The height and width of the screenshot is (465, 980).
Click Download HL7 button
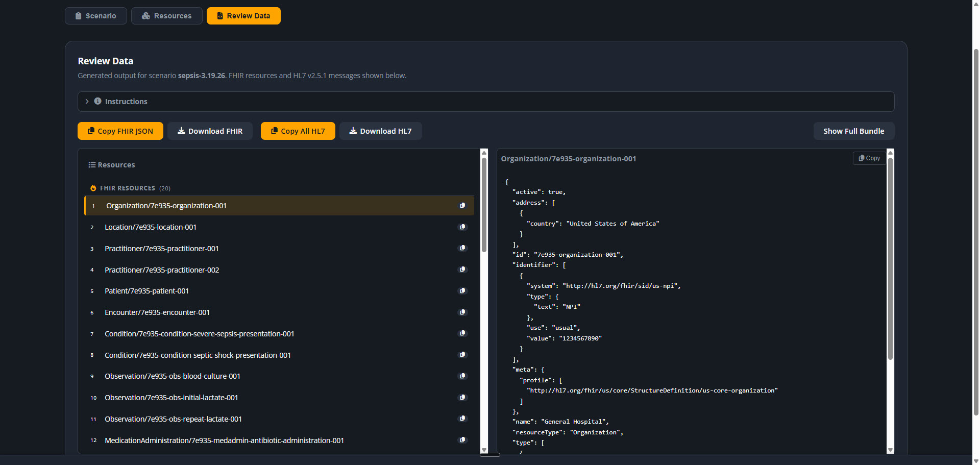tap(380, 131)
